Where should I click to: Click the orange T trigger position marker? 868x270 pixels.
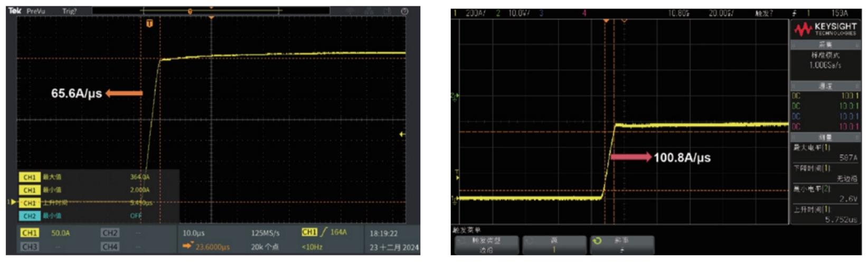point(149,23)
